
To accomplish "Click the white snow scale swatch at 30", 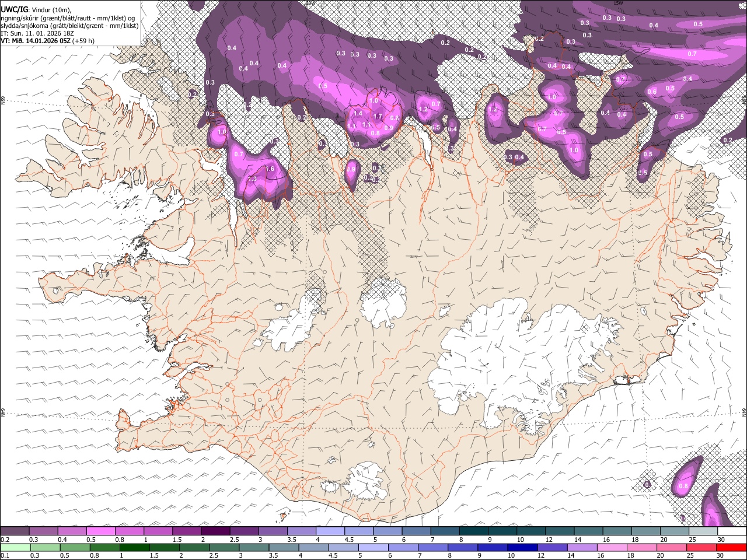I will click(x=732, y=531).
